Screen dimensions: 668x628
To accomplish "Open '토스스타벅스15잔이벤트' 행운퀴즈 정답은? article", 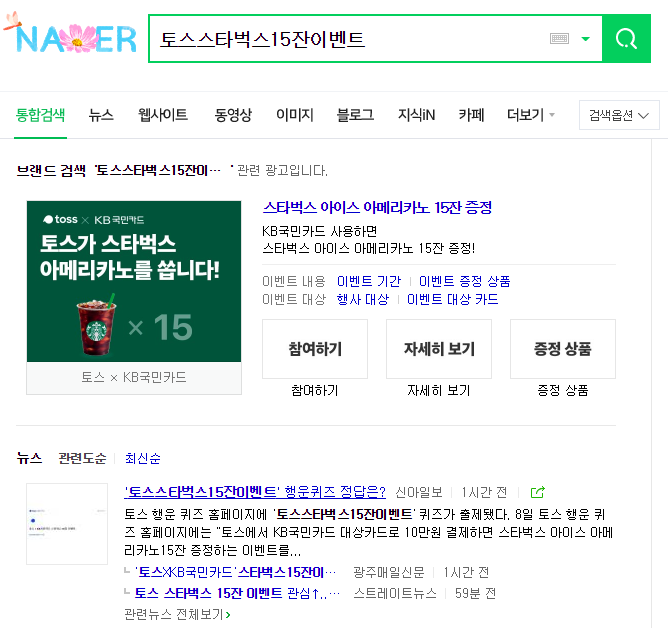I will (x=255, y=493).
